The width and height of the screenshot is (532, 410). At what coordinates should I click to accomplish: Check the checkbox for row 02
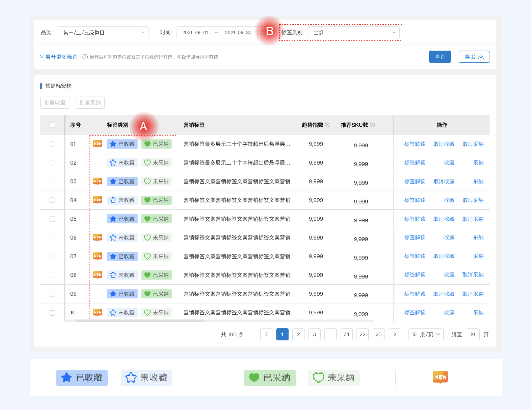(x=52, y=162)
